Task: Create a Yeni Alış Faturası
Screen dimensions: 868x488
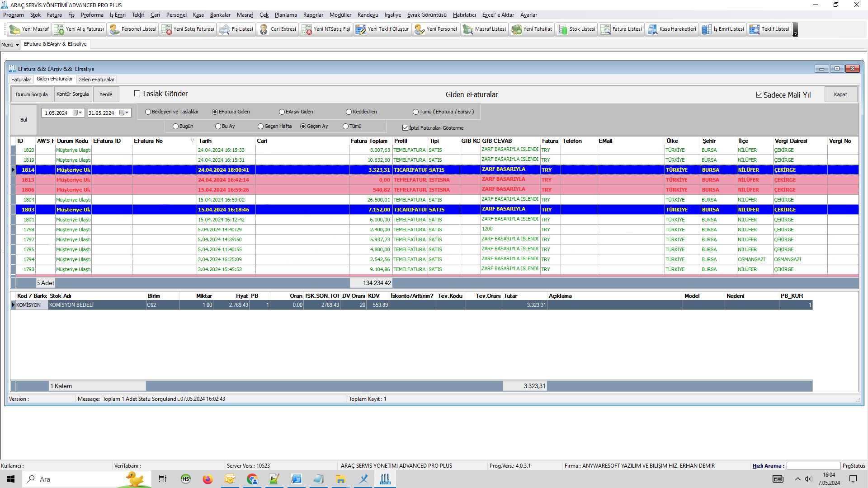Action: (x=79, y=29)
